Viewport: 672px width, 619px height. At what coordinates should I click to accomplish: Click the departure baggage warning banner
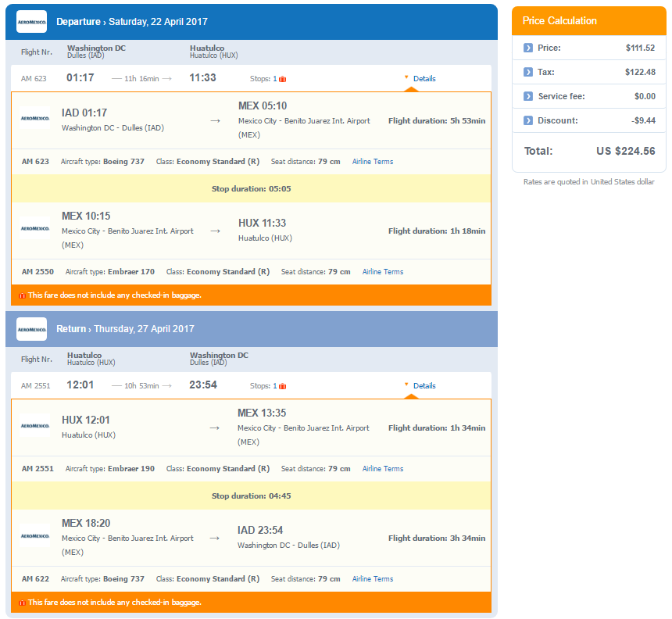click(251, 295)
